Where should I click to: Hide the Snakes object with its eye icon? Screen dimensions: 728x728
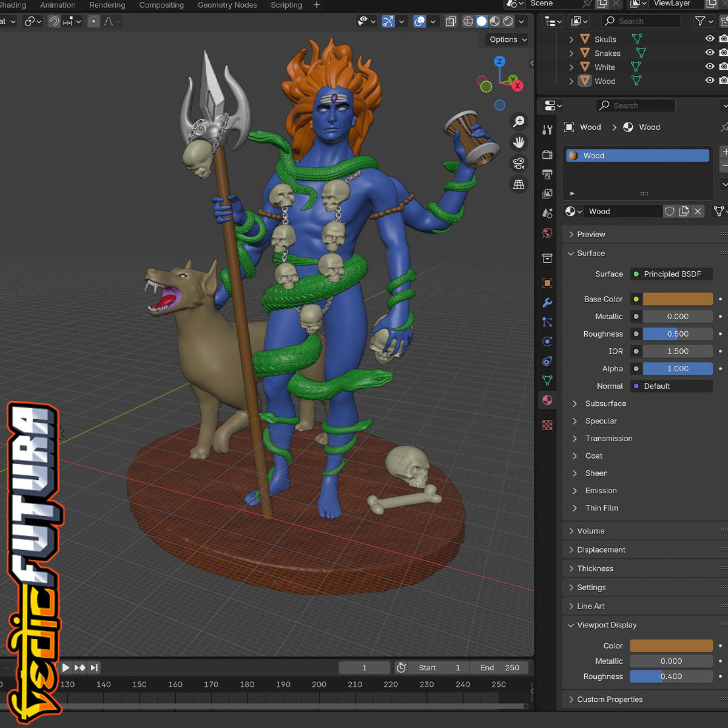[709, 53]
